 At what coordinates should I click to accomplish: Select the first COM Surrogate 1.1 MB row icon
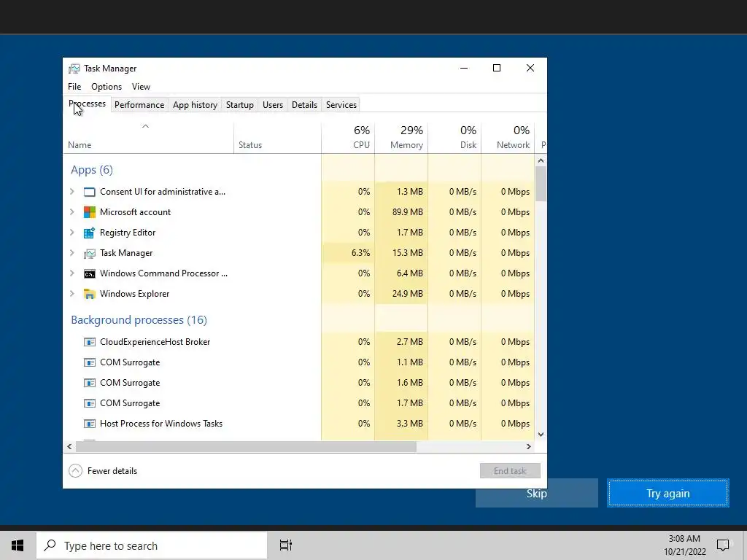90,362
